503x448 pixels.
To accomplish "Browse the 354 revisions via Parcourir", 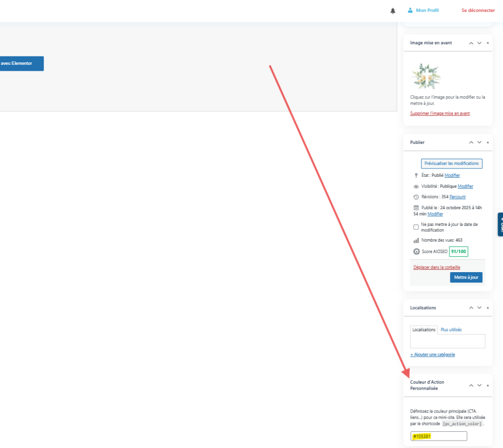I will [x=457, y=197].
